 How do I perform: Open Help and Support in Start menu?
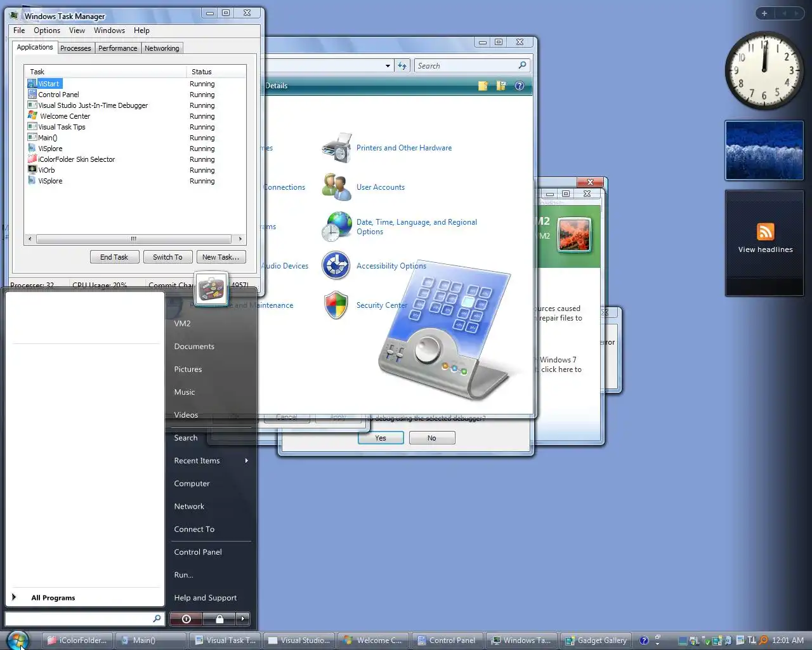pos(205,598)
